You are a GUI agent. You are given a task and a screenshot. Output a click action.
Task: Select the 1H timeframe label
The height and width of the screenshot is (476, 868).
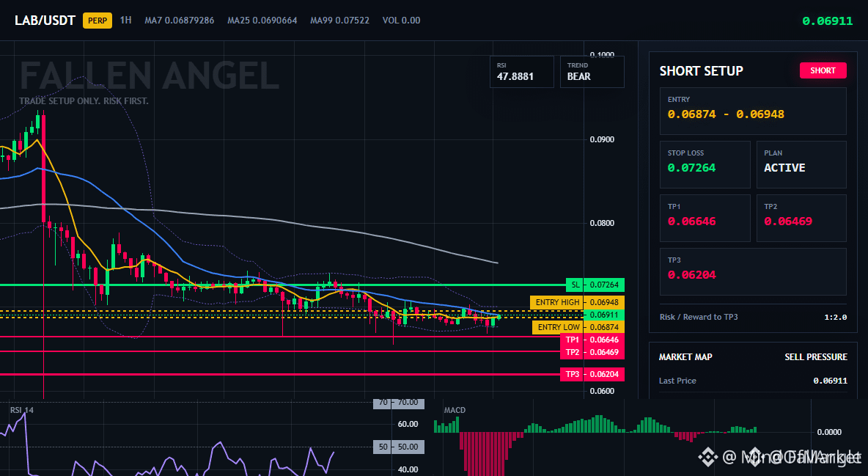coord(125,21)
